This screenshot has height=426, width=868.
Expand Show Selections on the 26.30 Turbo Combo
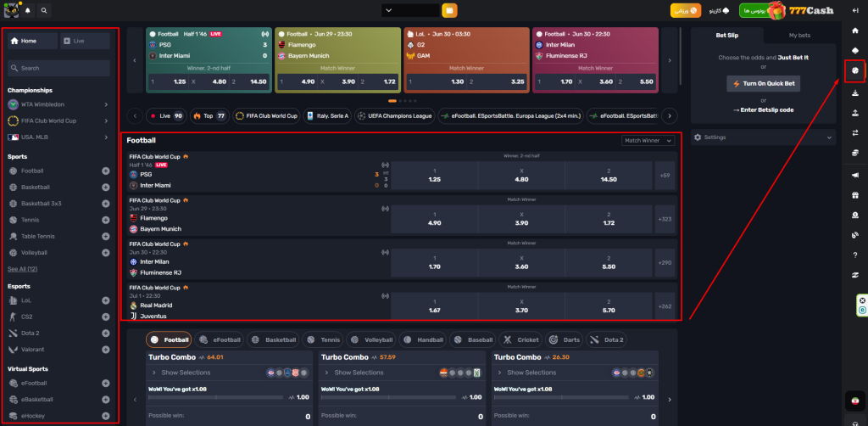[x=531, y=373]
